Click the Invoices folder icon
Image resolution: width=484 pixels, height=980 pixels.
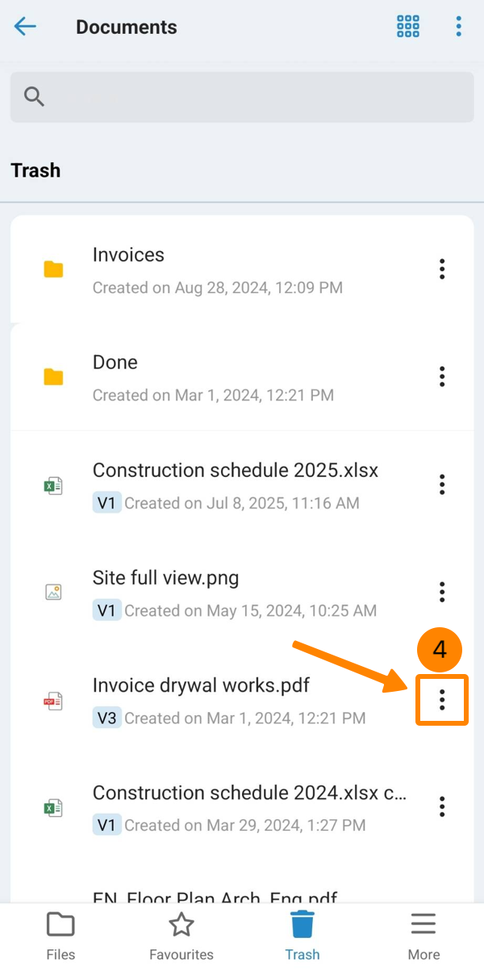53,270
